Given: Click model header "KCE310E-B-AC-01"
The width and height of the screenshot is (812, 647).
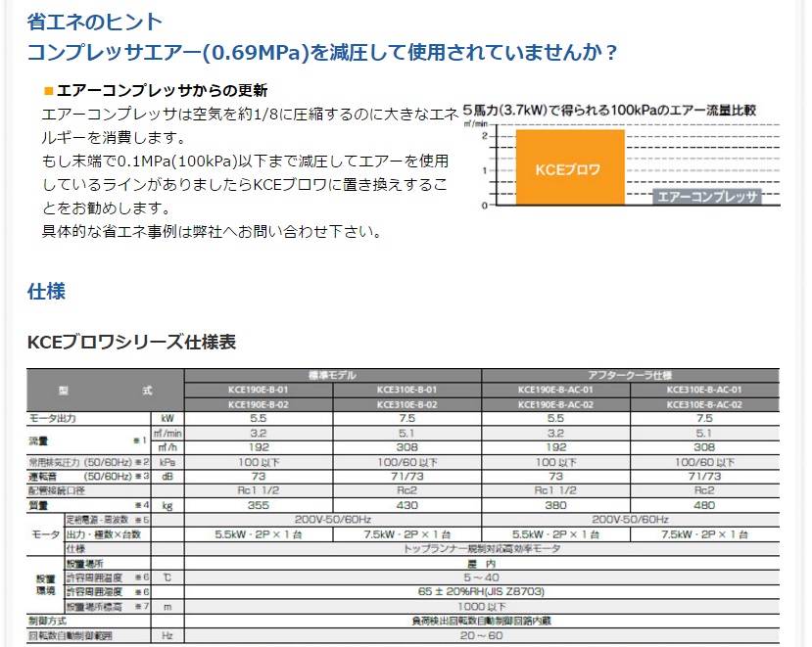Looking at the screenshot, I should click(x=704, y=390).
